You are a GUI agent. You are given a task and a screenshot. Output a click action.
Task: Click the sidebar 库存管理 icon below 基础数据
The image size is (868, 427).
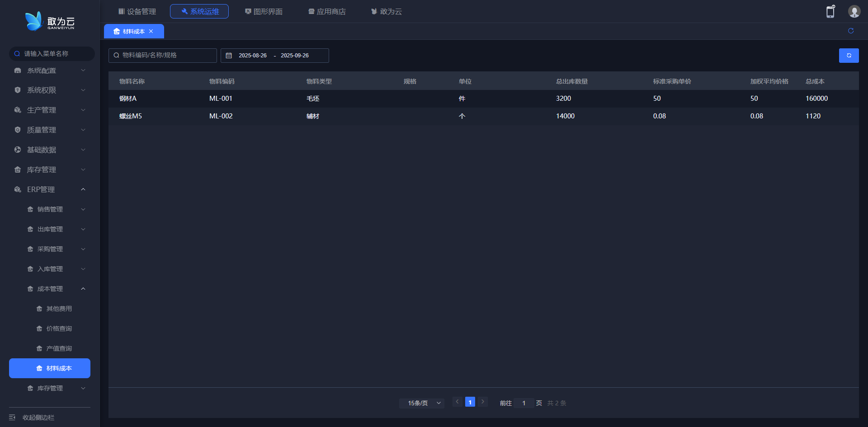tap(18, 169)
